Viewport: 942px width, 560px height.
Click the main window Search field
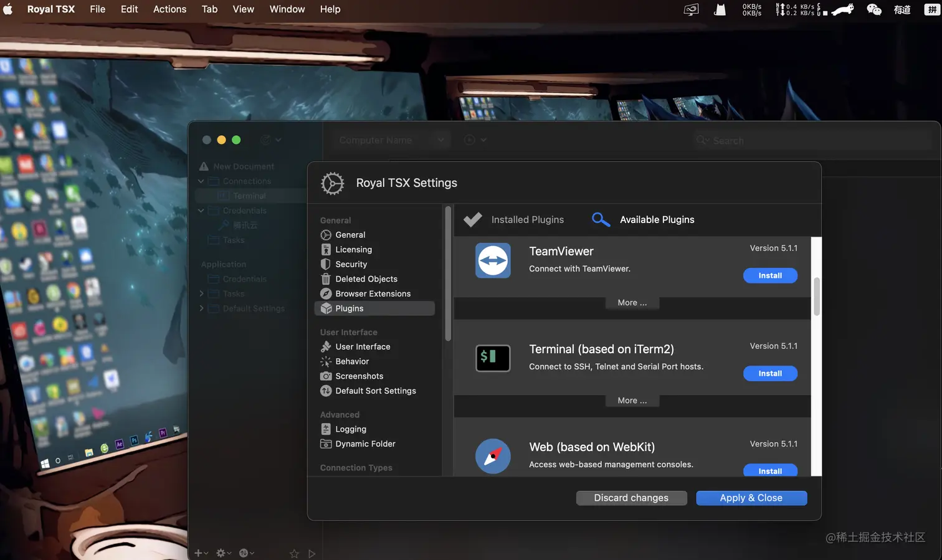[x=811, y=140]
